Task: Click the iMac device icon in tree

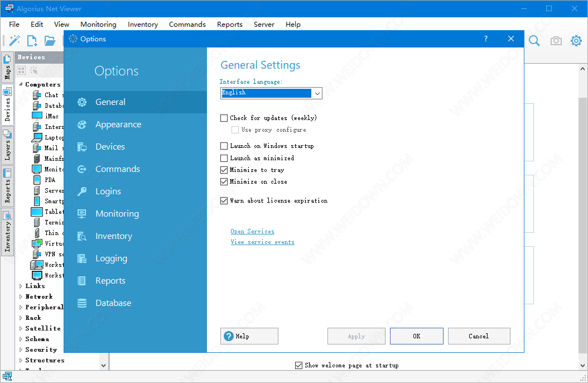Action: click(x=37, y=116)
